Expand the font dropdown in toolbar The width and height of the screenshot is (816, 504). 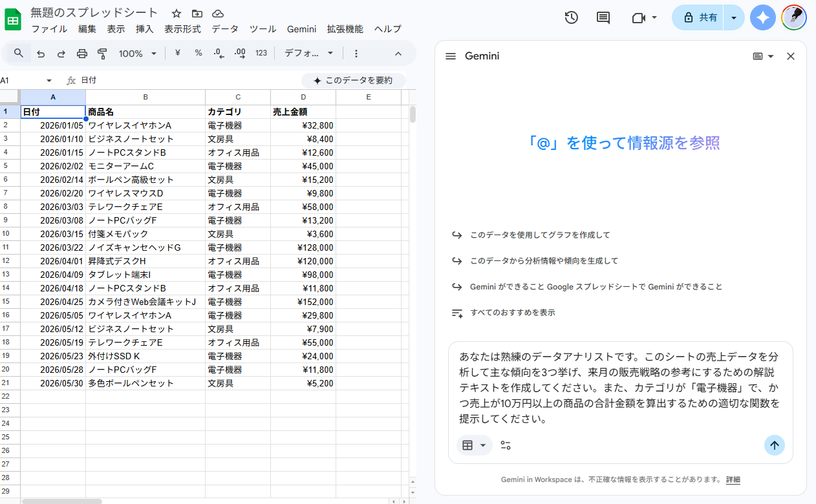point(310,54)
